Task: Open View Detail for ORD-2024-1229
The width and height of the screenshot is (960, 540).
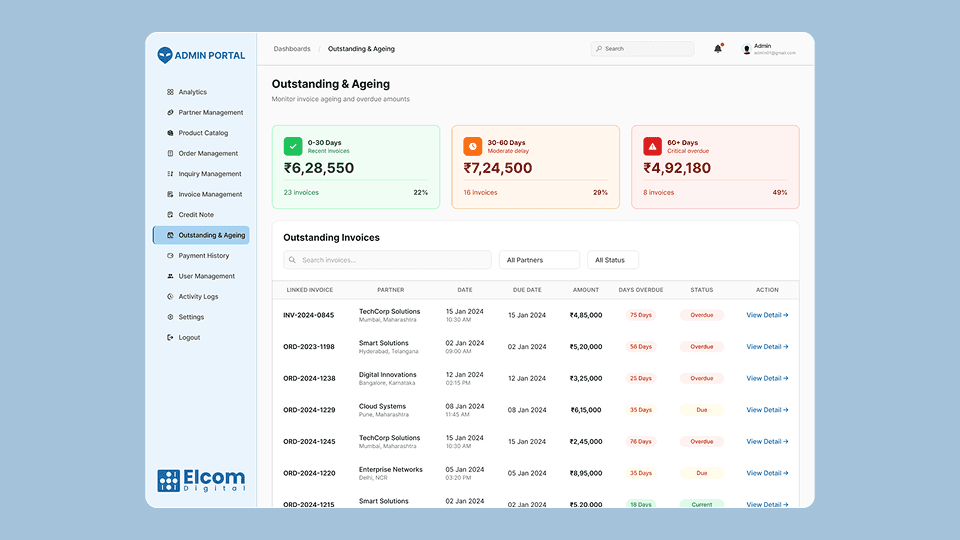Action: [767, 410]
